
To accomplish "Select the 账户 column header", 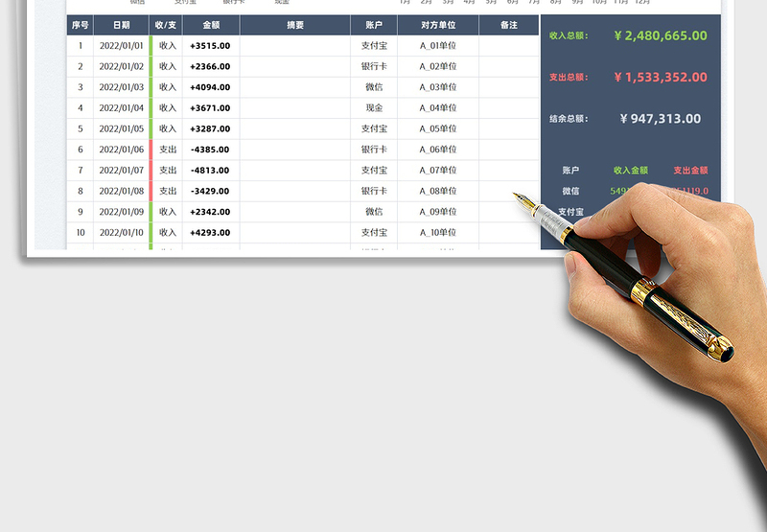I will (x=374, y=25).
